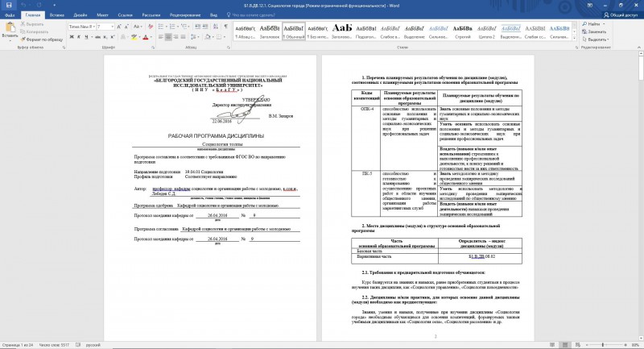
Task: Expand the Styles gallery with the more arrow
Action: point(574,38)
